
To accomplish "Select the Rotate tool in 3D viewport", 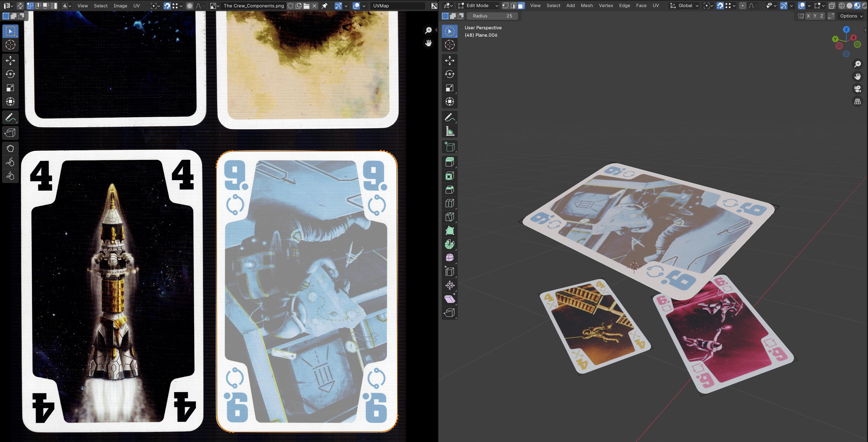I will 449,74.
